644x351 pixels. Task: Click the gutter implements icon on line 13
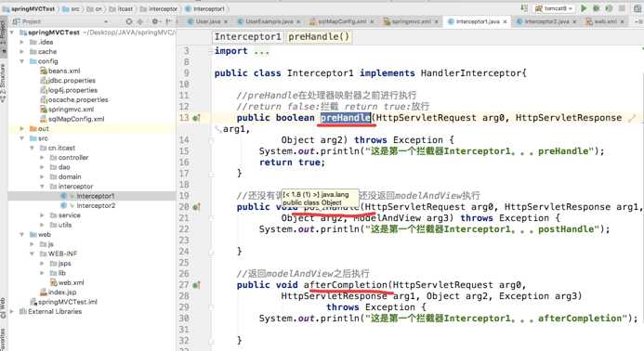pos(196,118)
